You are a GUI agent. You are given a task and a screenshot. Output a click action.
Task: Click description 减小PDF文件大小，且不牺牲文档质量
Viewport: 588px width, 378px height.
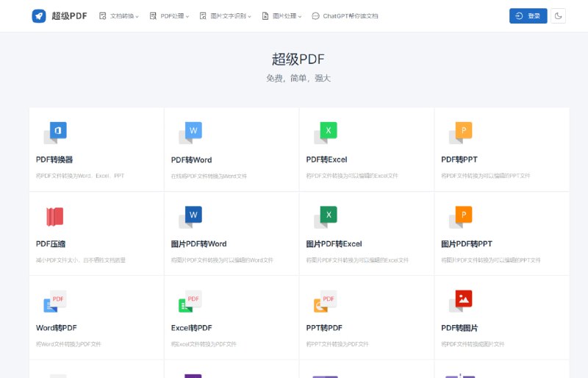[81, 260]
